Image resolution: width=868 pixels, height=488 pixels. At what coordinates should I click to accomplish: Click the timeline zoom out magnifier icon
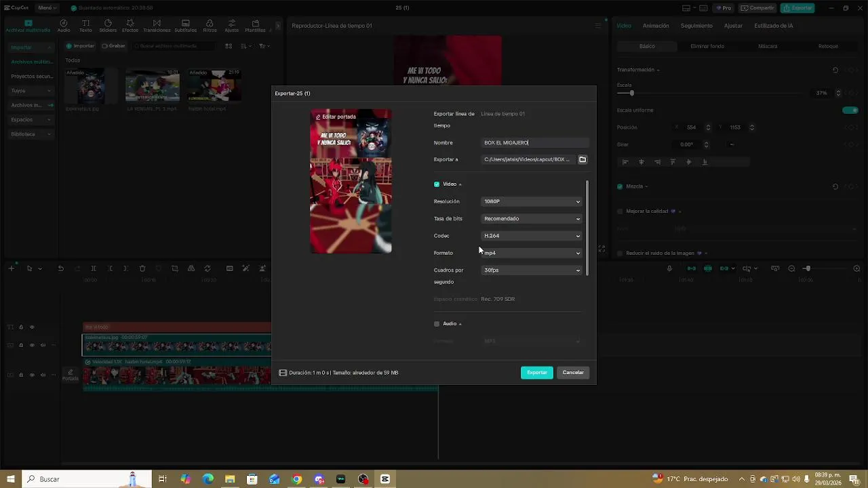[791, 269]
